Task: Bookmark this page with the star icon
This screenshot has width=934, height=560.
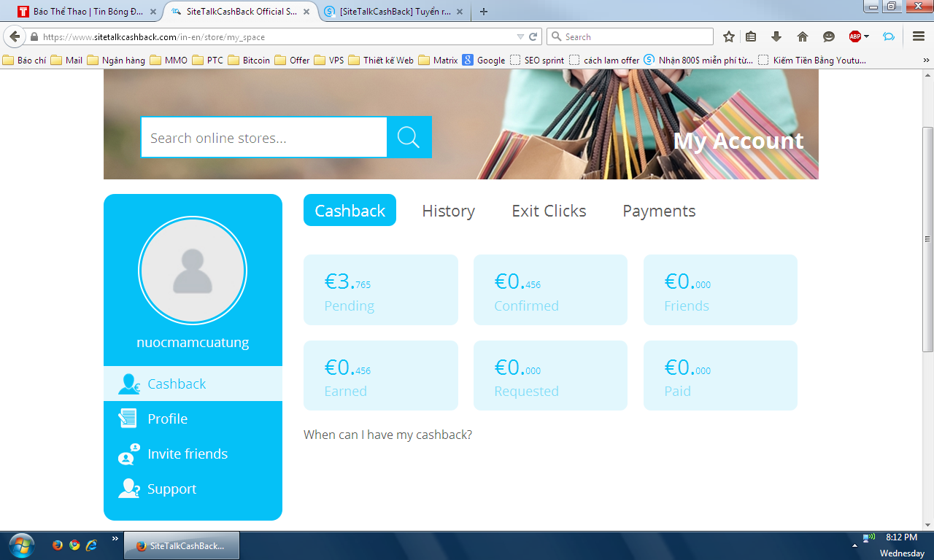Action: coord(728,36)
